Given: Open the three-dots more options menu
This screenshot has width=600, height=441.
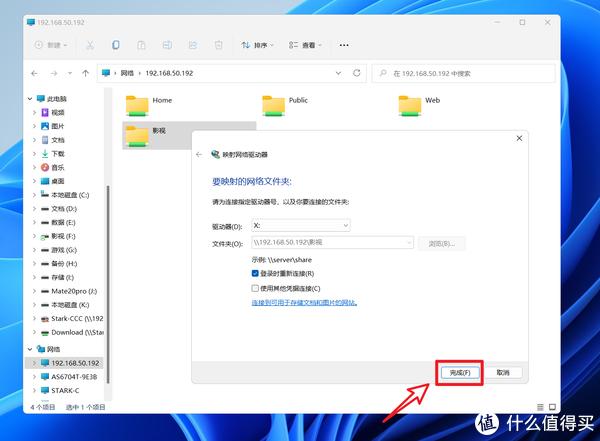Looking at the screenshot, I should tap(344, 45).
